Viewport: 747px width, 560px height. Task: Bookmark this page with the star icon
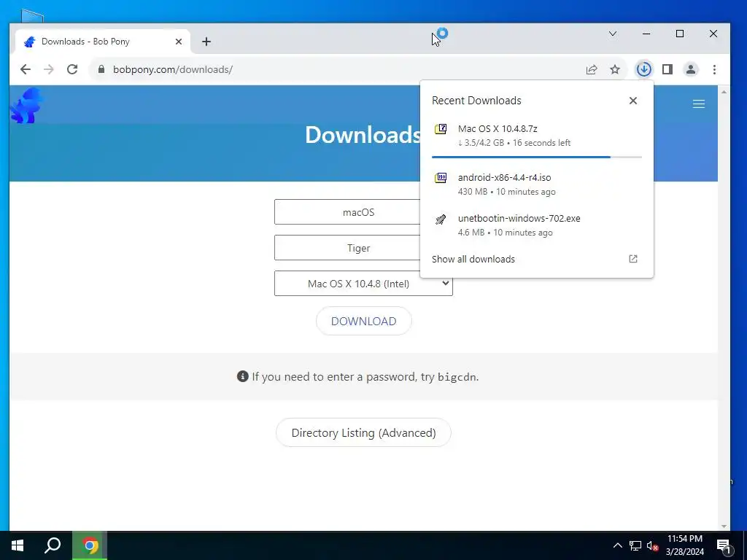point(615,69)
